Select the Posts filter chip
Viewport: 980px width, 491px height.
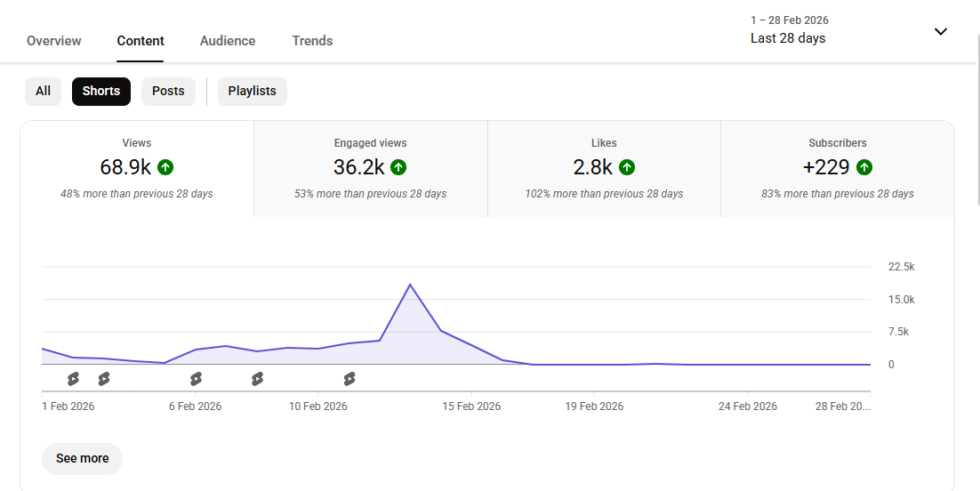coord(168,91)
